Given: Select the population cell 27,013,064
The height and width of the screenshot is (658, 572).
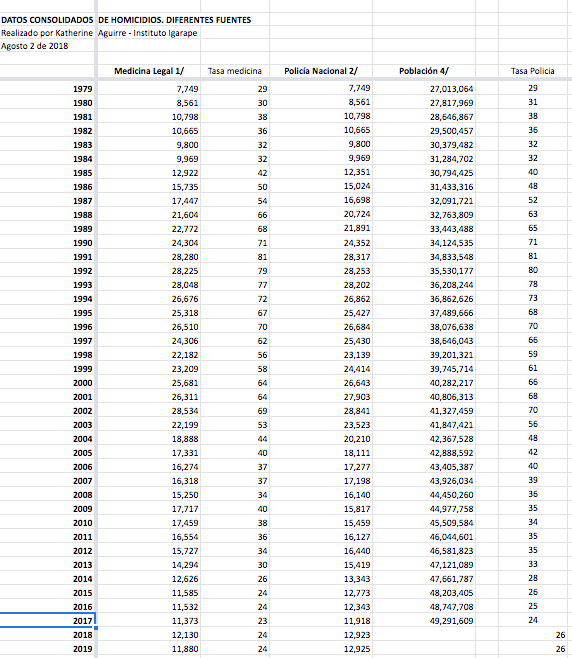Looking at the screenshot, I should point(451,89).
